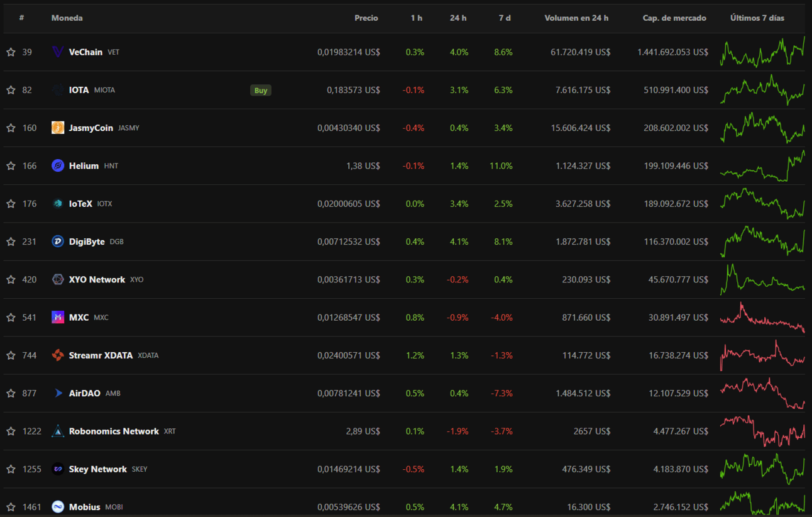812x517 pixels.
Task: Click the AirDAO 7 d value -7.3%
Action: (502, 393)
